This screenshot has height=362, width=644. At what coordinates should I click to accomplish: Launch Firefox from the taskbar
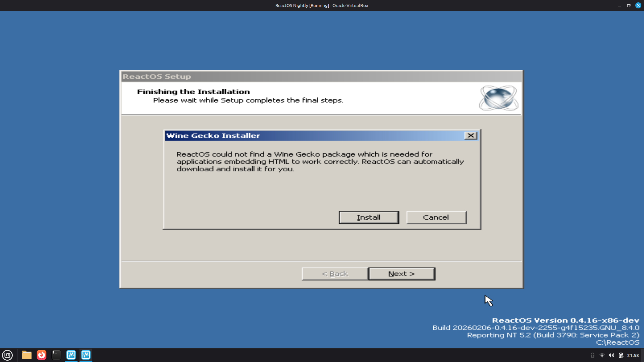(42, 355)
